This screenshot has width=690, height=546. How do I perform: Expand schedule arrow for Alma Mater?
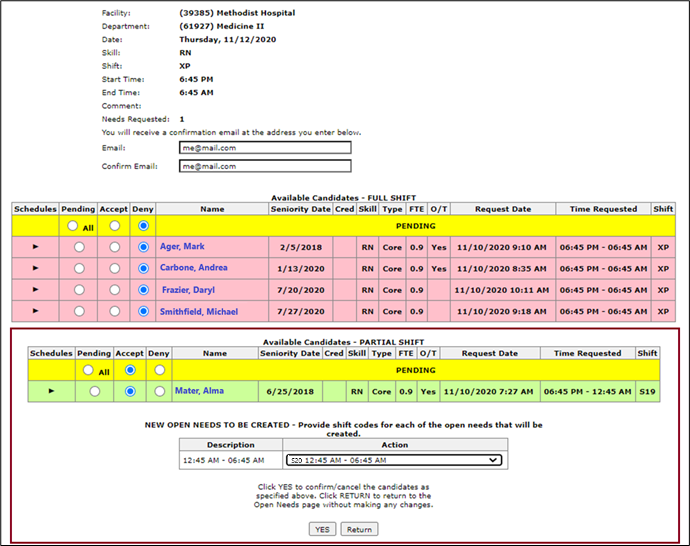coord(51,391)
